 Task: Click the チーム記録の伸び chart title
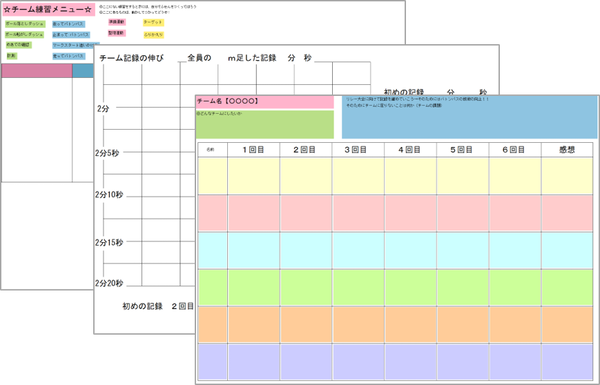(131, 58)
